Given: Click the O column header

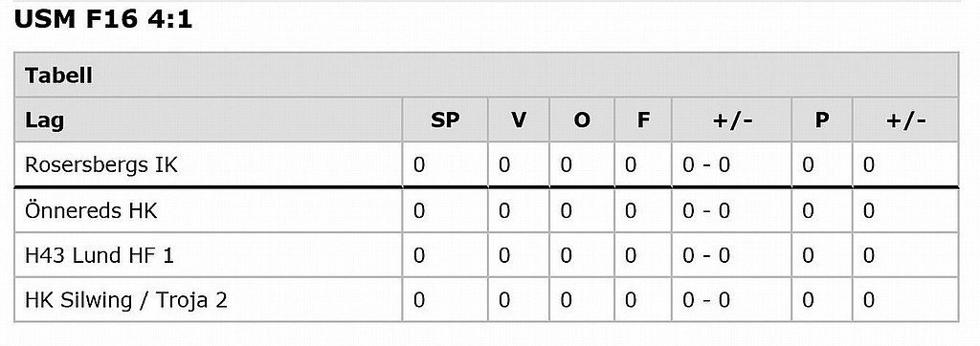Looking at the screenshot, I should click(582, 119).
